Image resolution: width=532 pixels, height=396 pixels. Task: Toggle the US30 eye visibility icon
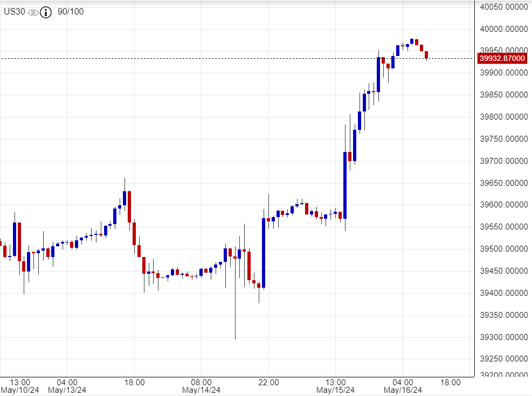tap(33, 12)
